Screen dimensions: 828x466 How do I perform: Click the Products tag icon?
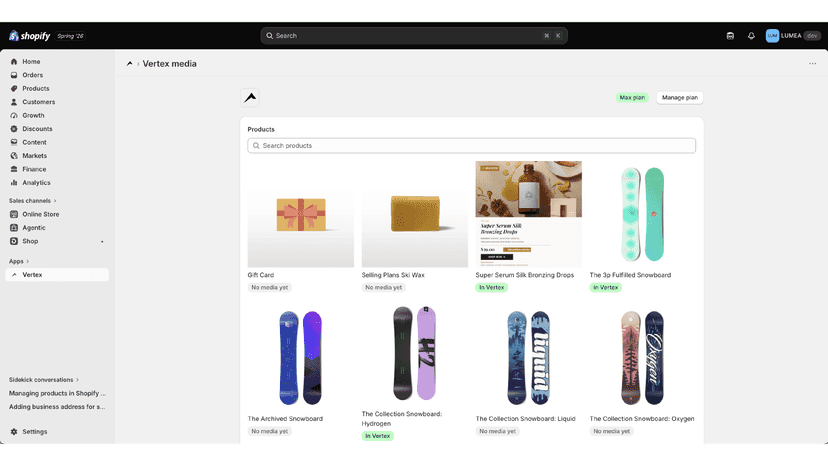pyautogui.click(x=14, y=89)
